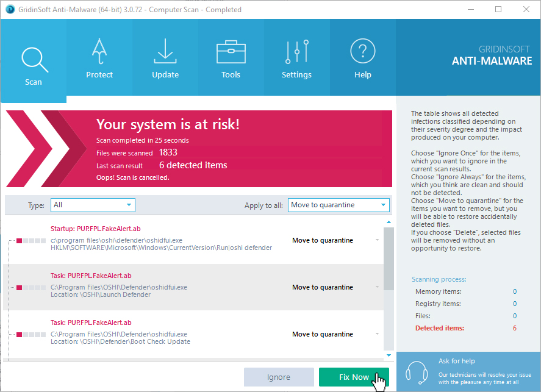Open the Protect umbrella icon
The height and width of the screenshot is (392, 541).
(99, 53)
